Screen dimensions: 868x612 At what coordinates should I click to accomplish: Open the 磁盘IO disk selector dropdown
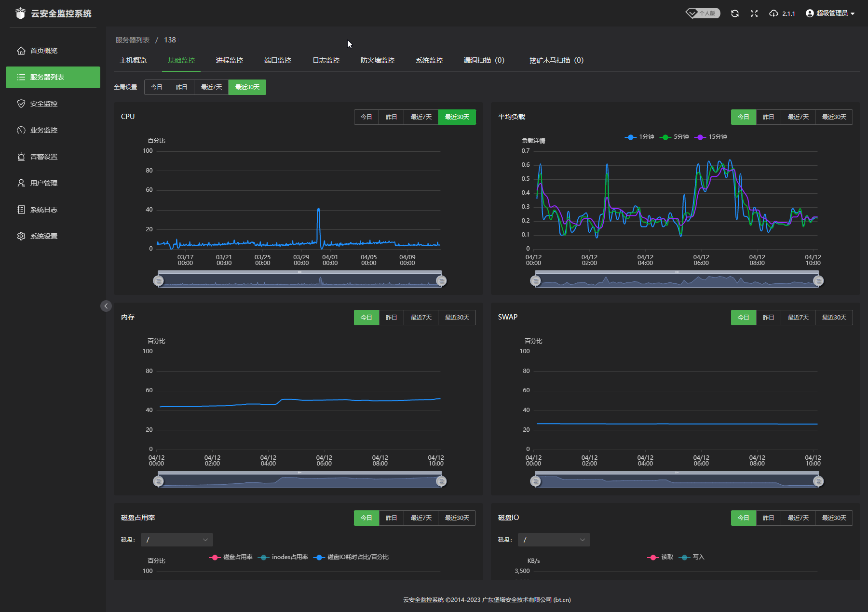[x=554, y=540]
